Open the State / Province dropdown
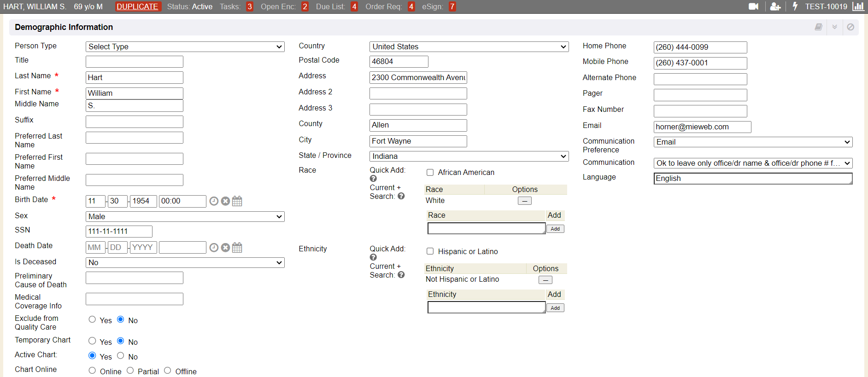The width and height of the screenshot is (868, 377). 469,156
